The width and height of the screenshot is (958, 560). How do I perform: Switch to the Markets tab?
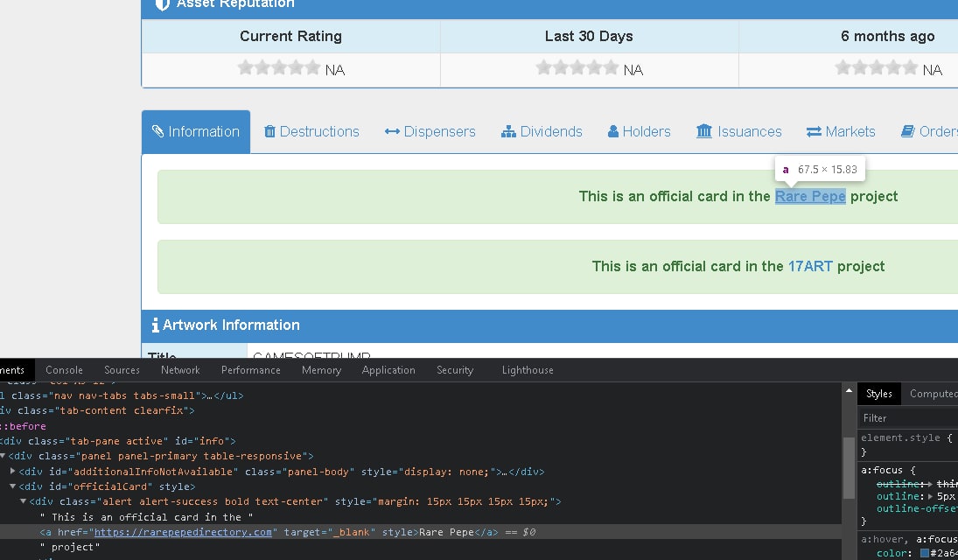tap(841, 131)
